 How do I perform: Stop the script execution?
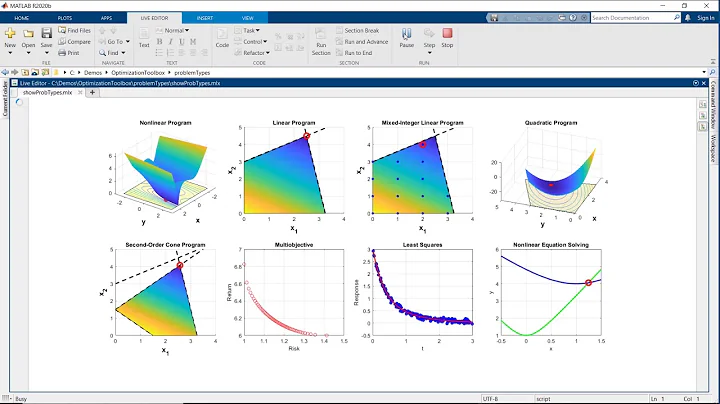coord(447,38)
